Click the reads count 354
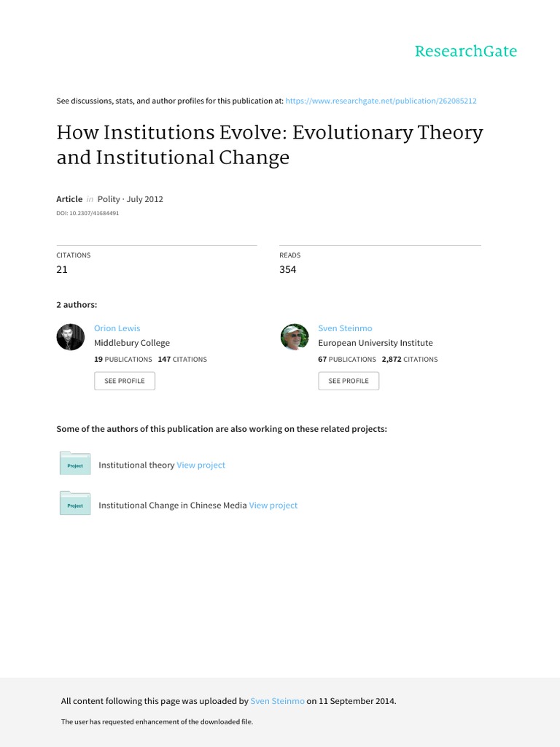The height and width of the screenshot is (747, 560). pyautogui.click(x=288, y=269)
